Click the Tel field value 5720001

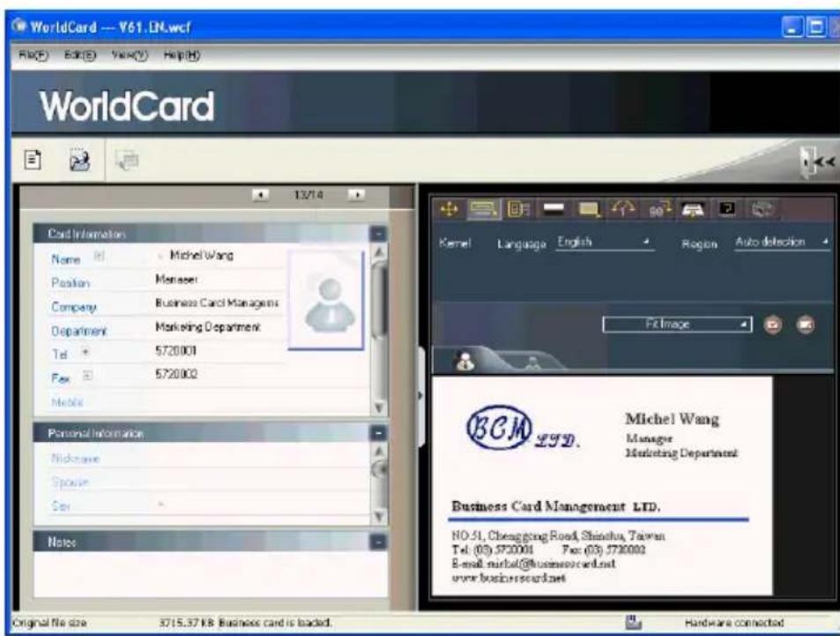(219, 351)
